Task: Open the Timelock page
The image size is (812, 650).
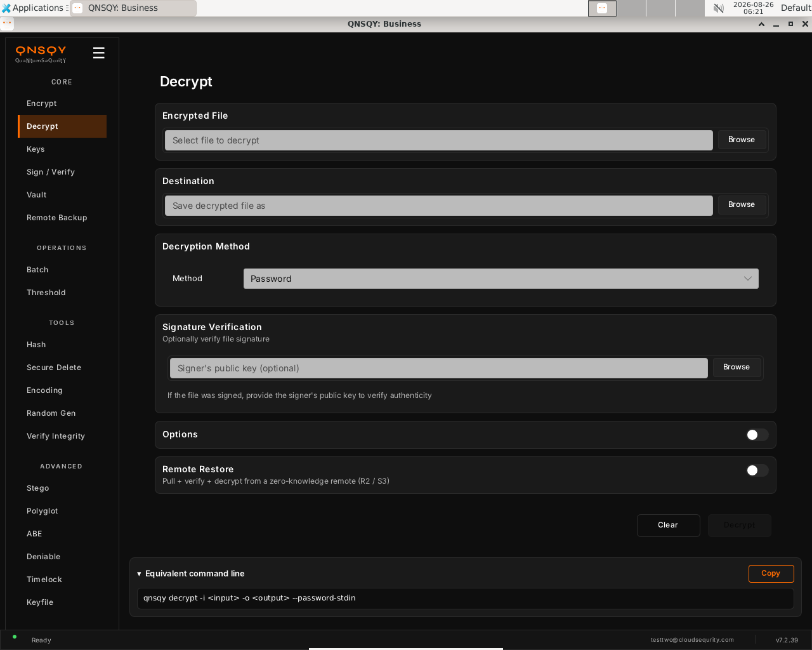Action: 62,580
